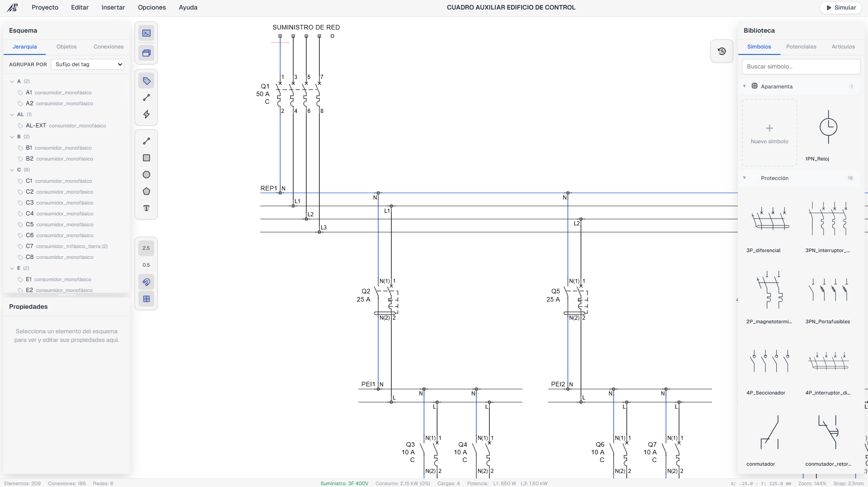
Task: Toggle the magnet snap icon
Action: click(x=146, y=282)
